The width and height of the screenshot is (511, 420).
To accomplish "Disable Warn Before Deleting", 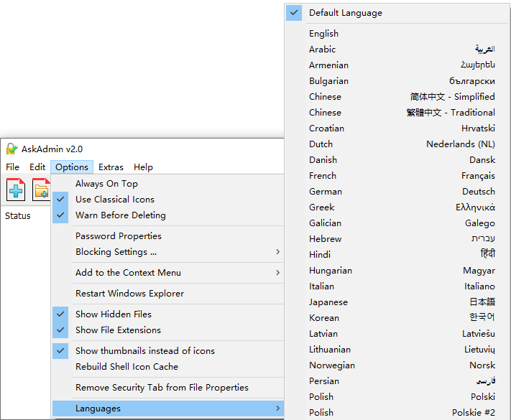I will tap(168, 215).
